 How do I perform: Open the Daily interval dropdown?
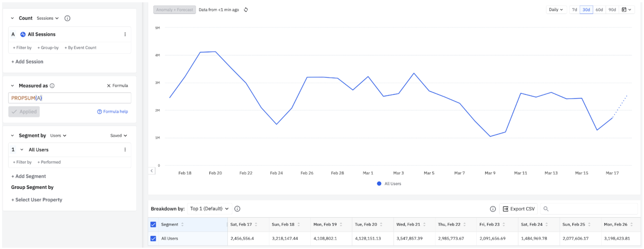pyautogui.click(x=556, y=10)
